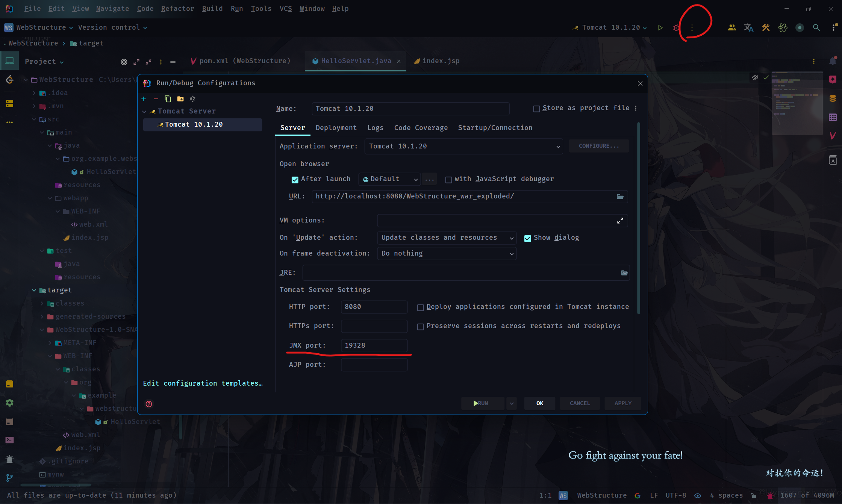This screenshot has height=504, width=842.
Task: Add new run configuration with plus icon
Action: pos(144,99)
